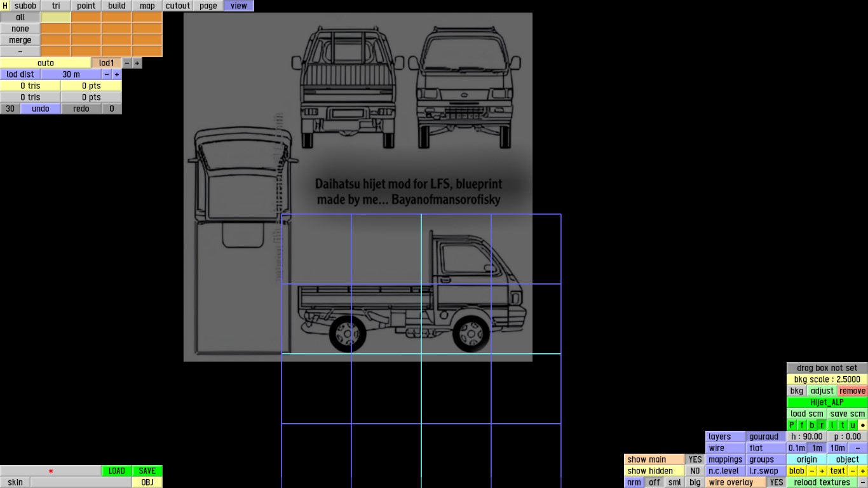Click the none layers button
The width and height of the screenshot is (868, 488).
tap(20, 29)
